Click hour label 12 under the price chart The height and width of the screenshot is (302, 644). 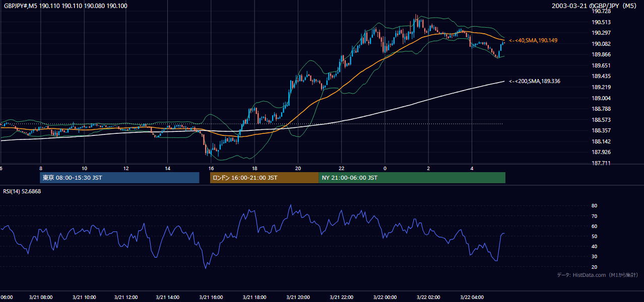click(x=125, y=169)
